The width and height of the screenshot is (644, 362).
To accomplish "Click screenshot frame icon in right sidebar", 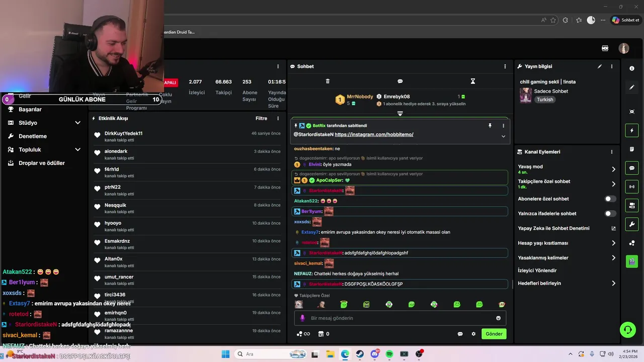I will [632, 112].
